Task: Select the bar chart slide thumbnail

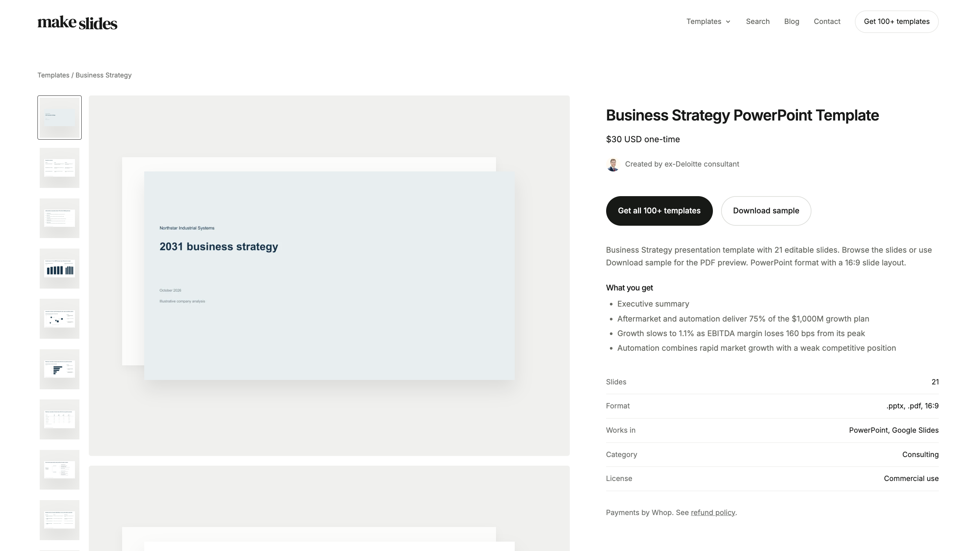Action: click(x=59, y=268)
